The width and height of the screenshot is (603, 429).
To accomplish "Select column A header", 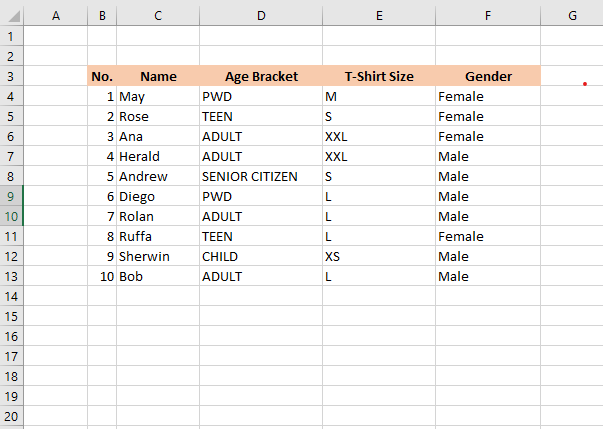I will 54,15.
